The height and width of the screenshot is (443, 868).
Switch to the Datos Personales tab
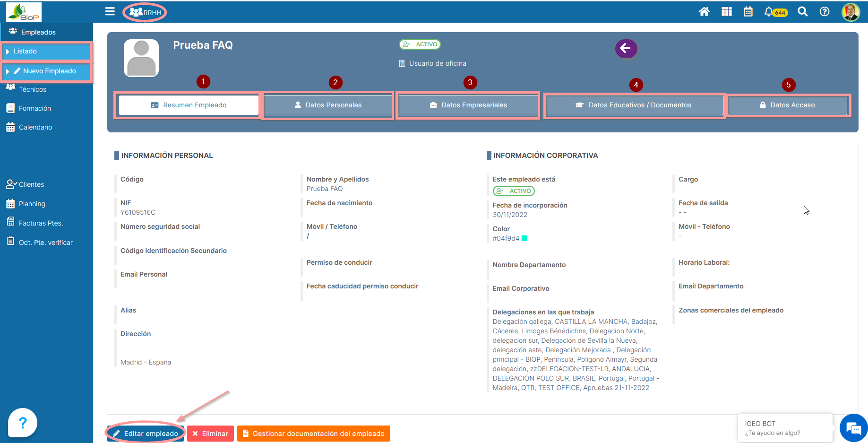(328, 105)
